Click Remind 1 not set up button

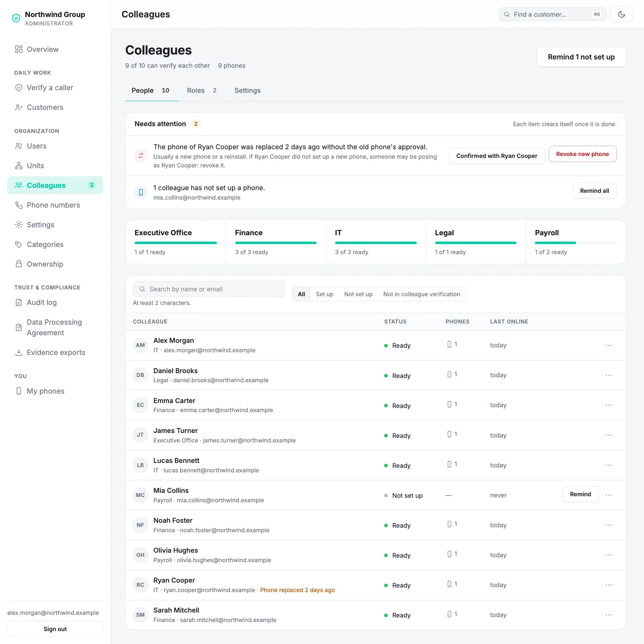click(581, 57)
